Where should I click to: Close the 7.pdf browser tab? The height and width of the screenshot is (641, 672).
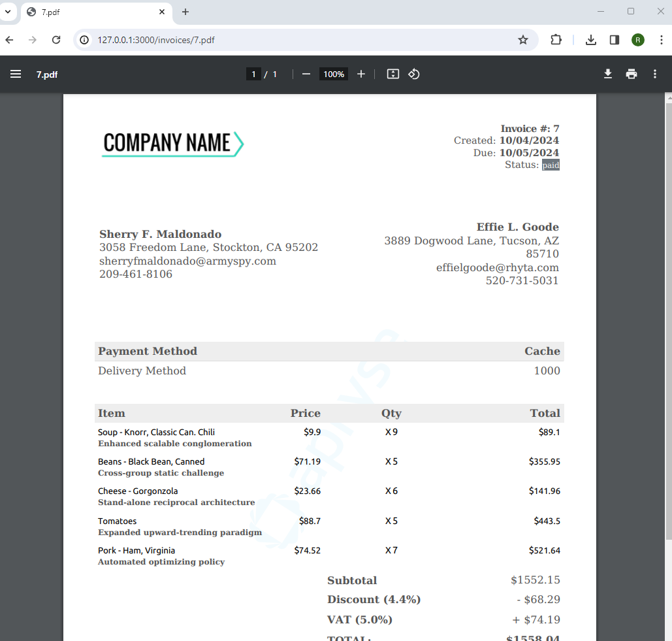(x=161, y=12)
